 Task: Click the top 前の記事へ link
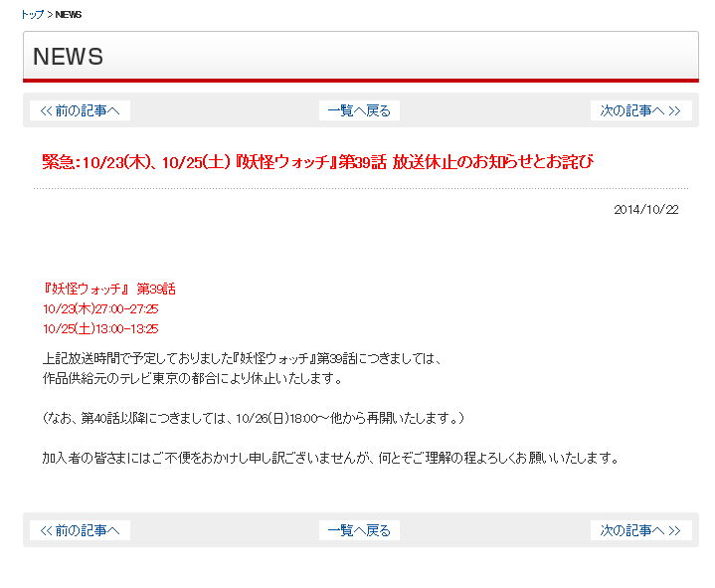tap(80, 110)
